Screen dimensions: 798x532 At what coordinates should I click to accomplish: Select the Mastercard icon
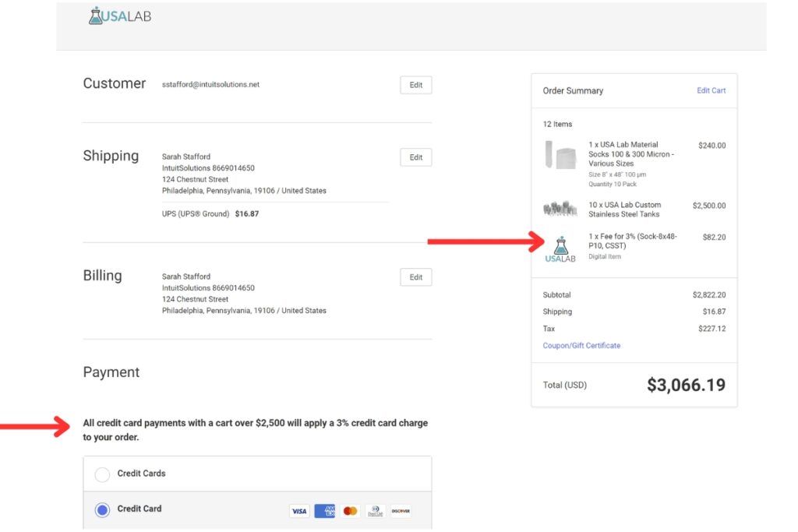tap(349, 511)
